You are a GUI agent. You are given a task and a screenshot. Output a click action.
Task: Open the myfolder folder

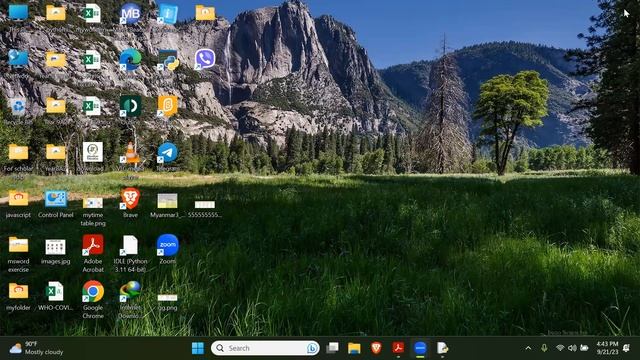[x=18, y=291]
